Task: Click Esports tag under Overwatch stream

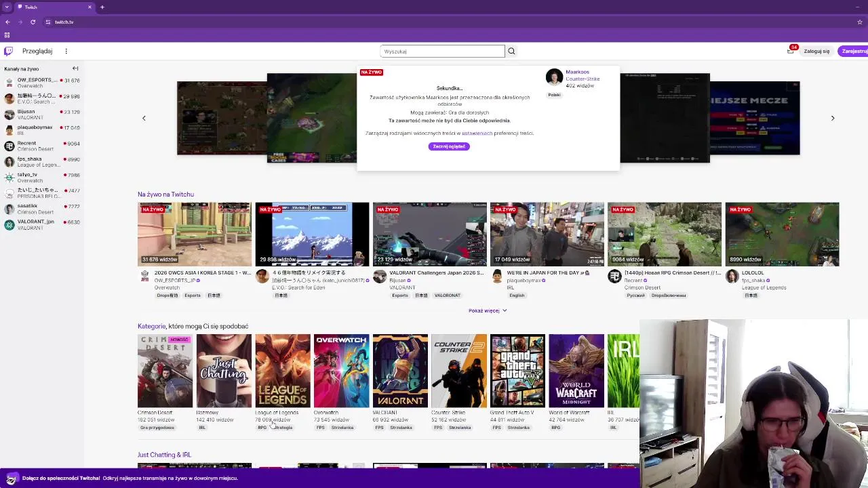Action: [193, 296]
